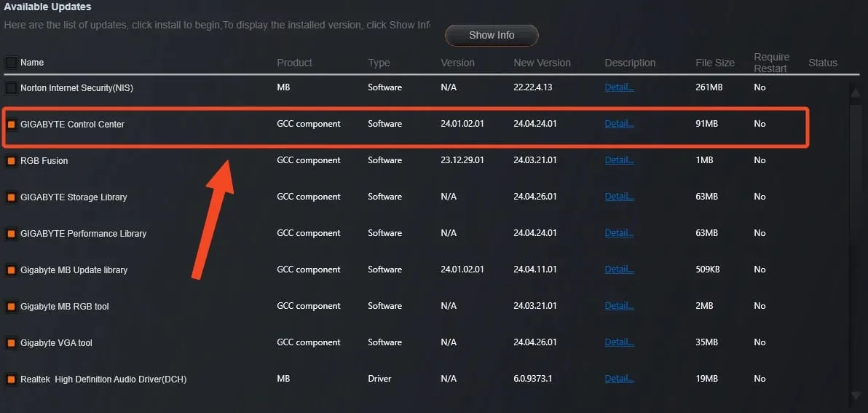Uncheck the Gigabyte MB Update library checkbox

[x=11, y=270]
